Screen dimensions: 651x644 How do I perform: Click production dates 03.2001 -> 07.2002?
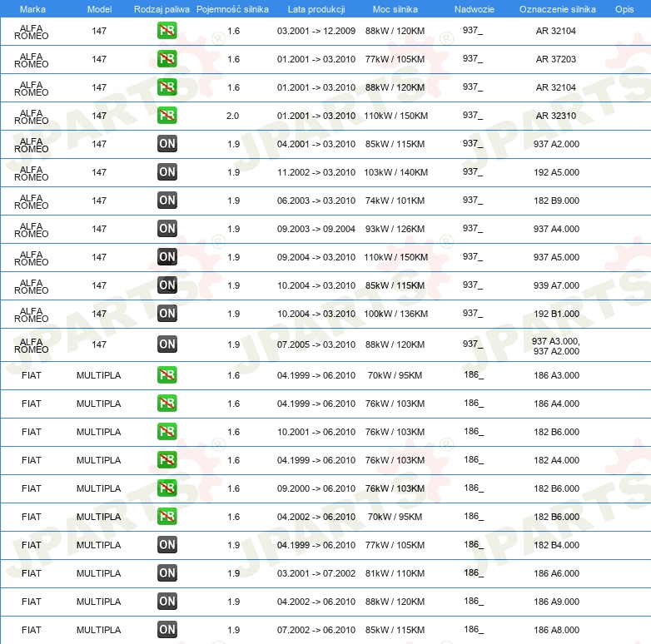(316, 573)
